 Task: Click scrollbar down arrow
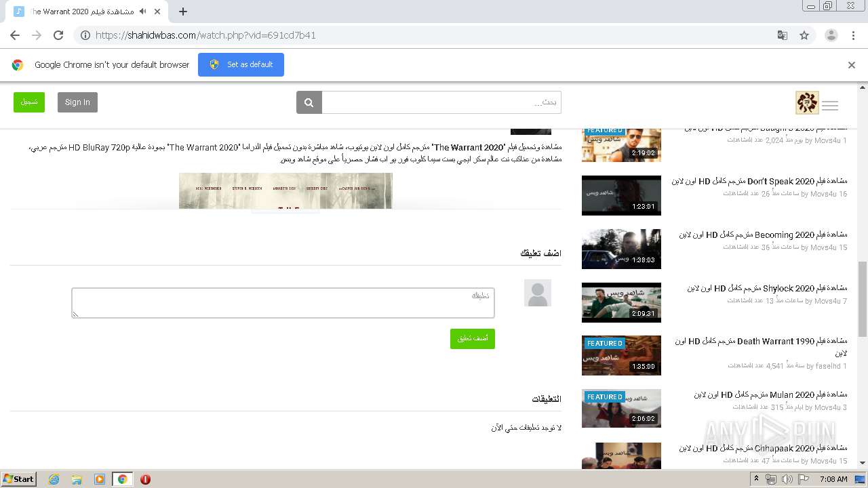point(863,463)
